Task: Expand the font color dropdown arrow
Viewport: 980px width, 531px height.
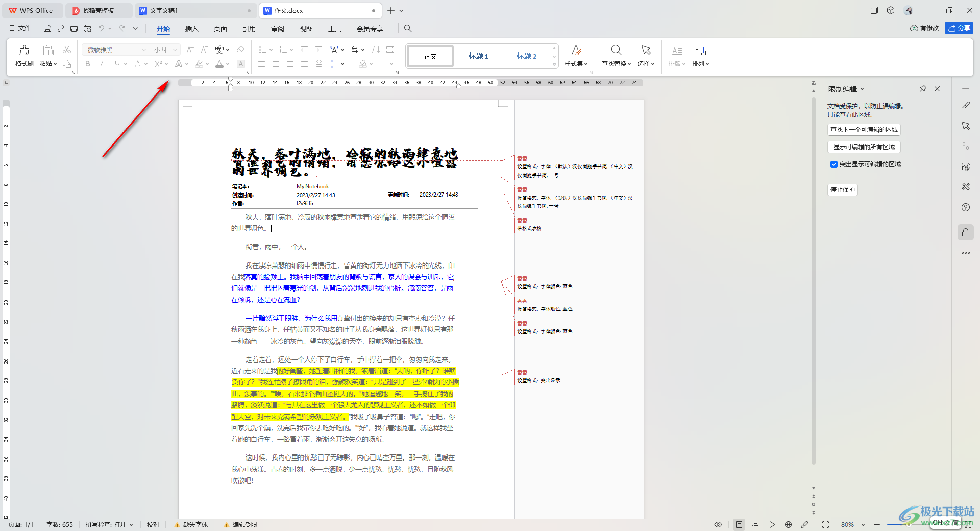Action: click(227, 64)
